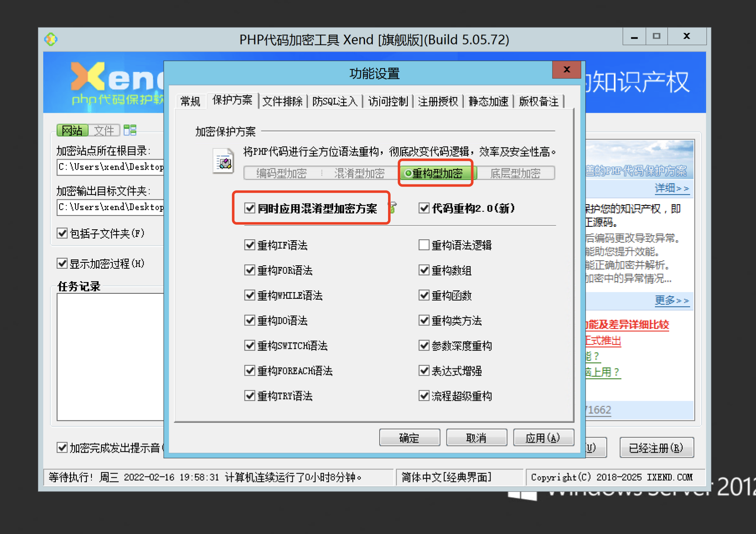
Task: Click the list view icon next to 文件 tab
Action: pyautogui.click(x=130, y=130)
